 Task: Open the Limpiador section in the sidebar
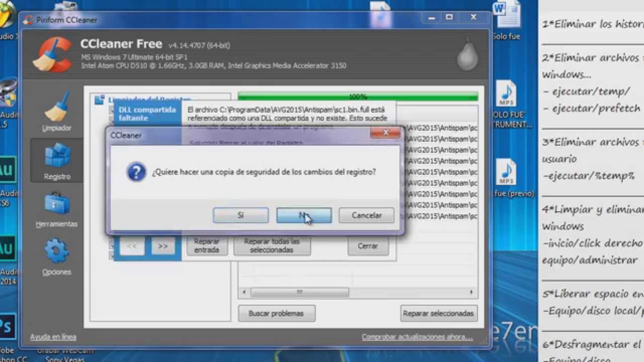56,112
